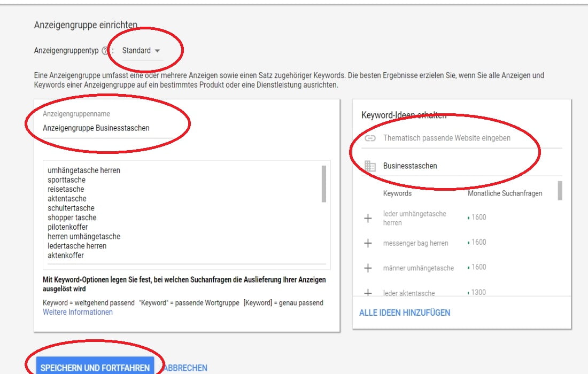Image resolution: width=588 pixels, height=374 pixels.
Task: Click ALLE IDEEN HINZUFÜGEN
Action: (405, 313)
